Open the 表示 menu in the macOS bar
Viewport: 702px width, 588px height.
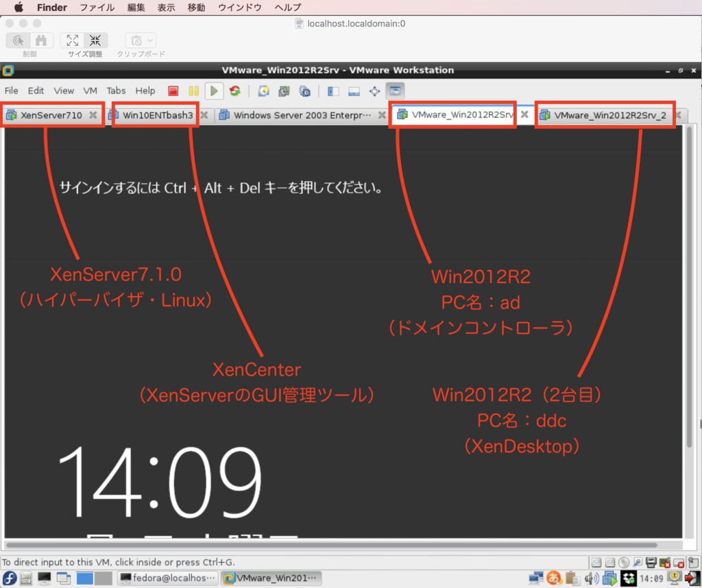point(166,7)
